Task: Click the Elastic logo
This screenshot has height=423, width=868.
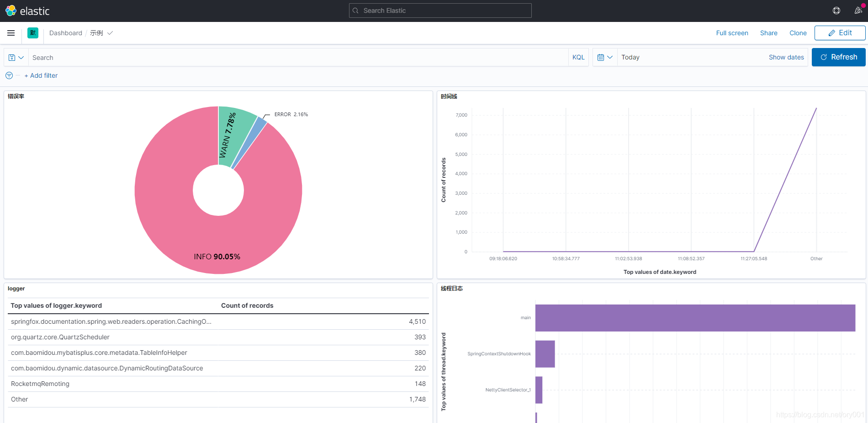Action: [27, 11]
